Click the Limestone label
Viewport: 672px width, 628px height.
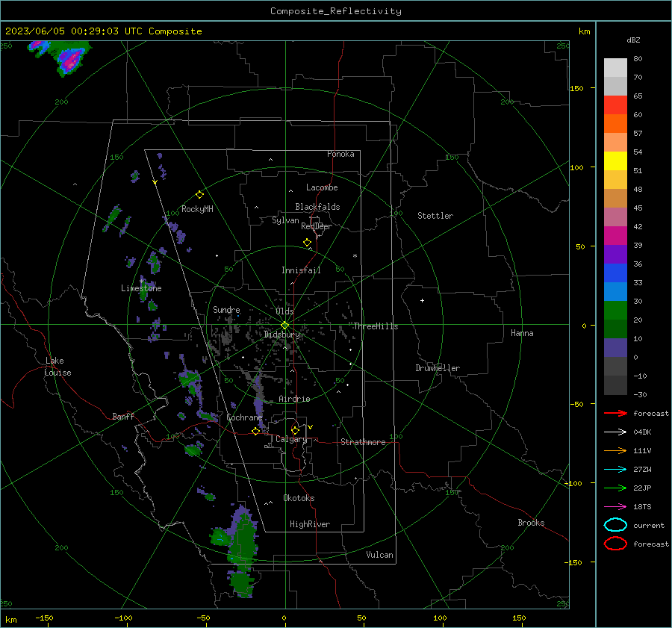pos(141,288)
